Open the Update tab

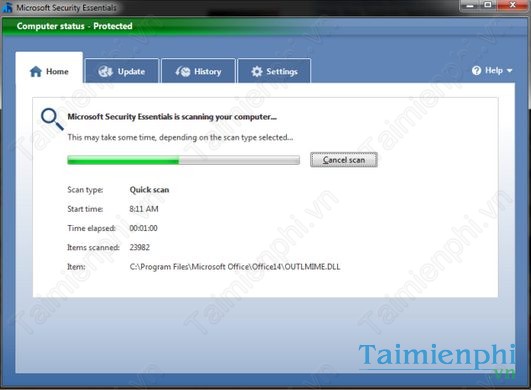[122, 71]
